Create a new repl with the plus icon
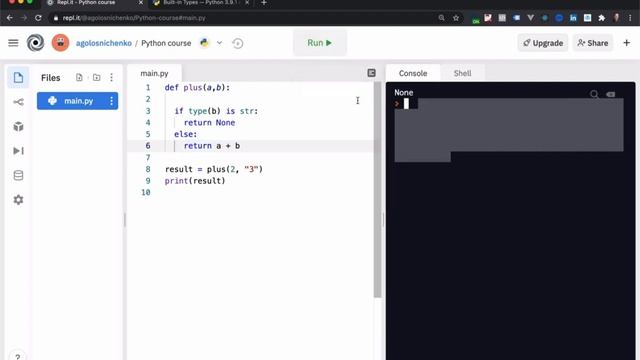The image size is (640, 360). tap(627, 43)
